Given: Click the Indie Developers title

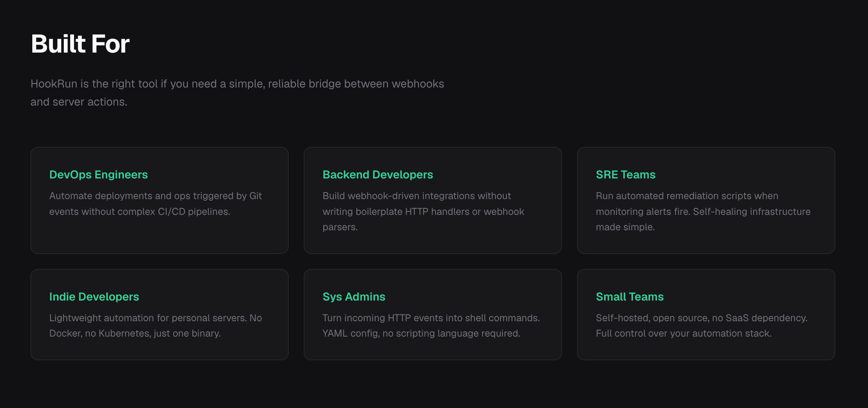Looking at the screenshot, I should [x=94, y=297].
